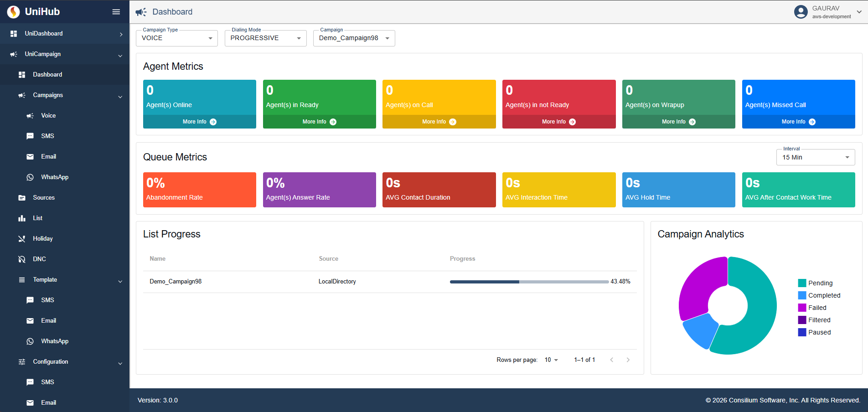This screenshot has height=412, width=868.
Task: Click the Sources folder icon
Action: (22, 198)
